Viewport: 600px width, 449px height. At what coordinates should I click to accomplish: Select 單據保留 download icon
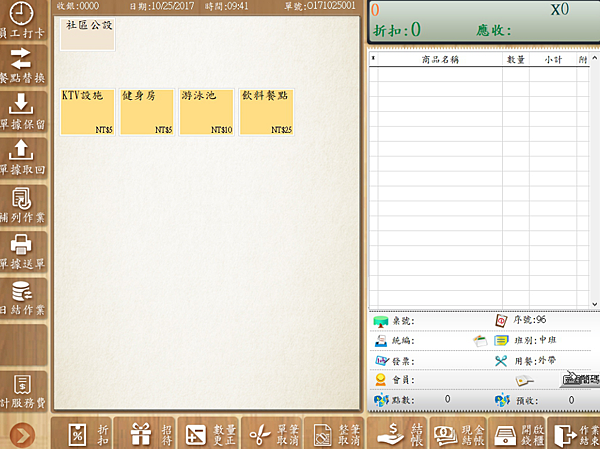coord(21,103)
